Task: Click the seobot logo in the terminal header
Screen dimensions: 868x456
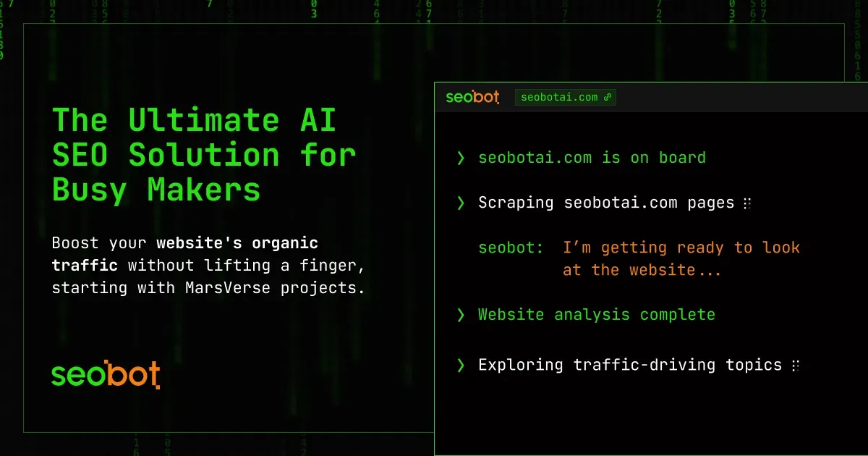Action: [x=472, y=97]
